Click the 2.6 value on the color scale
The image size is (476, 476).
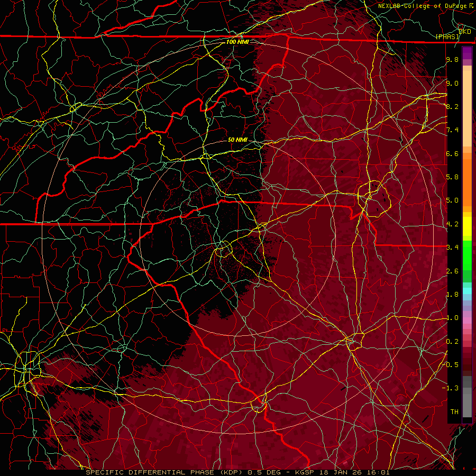pyautogui.click(x=452, y=271)
